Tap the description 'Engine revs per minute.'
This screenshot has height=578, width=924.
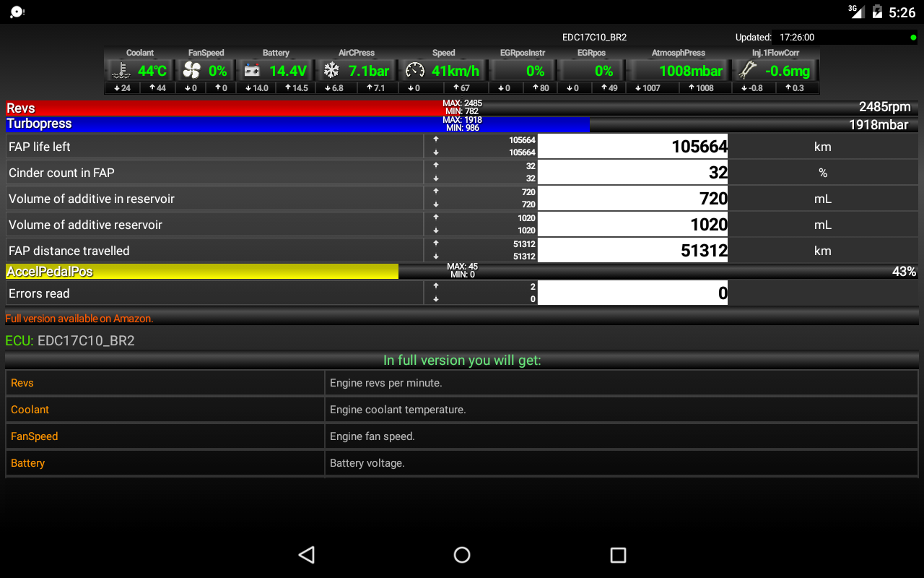[x=385, y=383]
